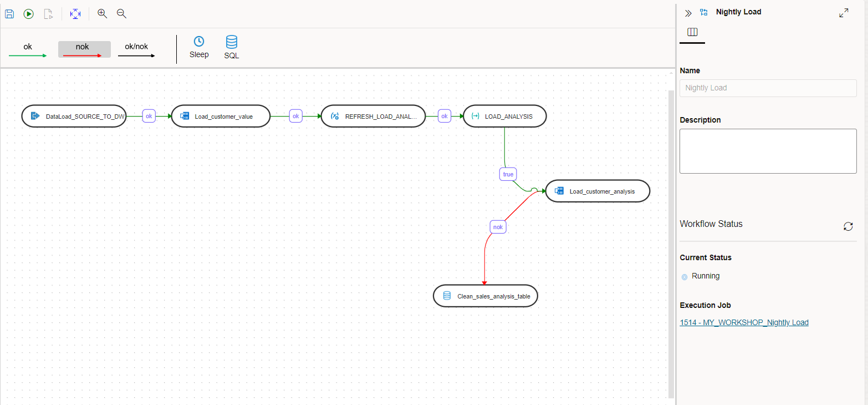Click the data load icon in DataLoad_SOURCE_TO_DW
Screen dimensions: 868x405
35,116
